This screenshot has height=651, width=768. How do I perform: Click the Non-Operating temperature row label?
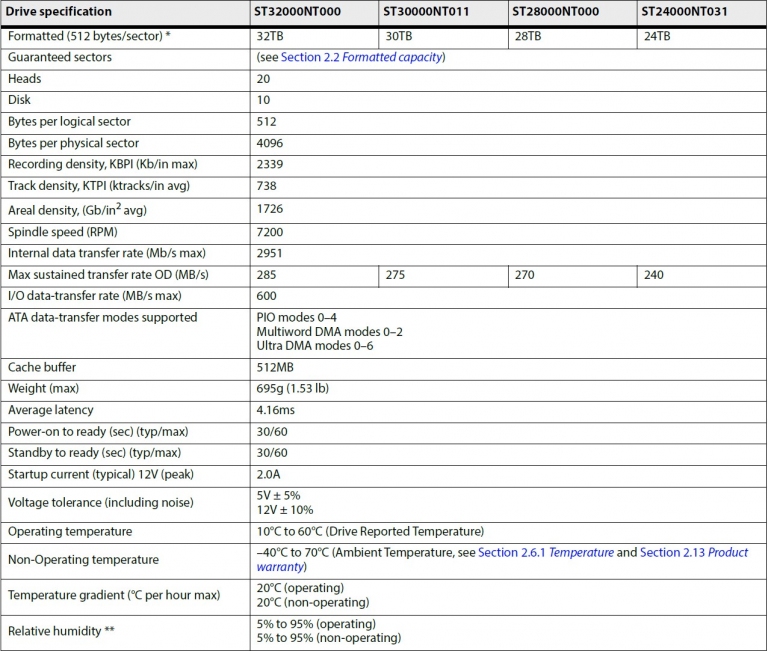coord(83,560)
